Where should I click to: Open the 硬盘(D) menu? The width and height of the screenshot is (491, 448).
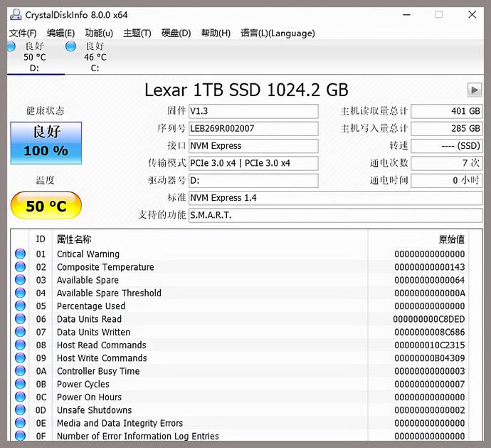176,33
